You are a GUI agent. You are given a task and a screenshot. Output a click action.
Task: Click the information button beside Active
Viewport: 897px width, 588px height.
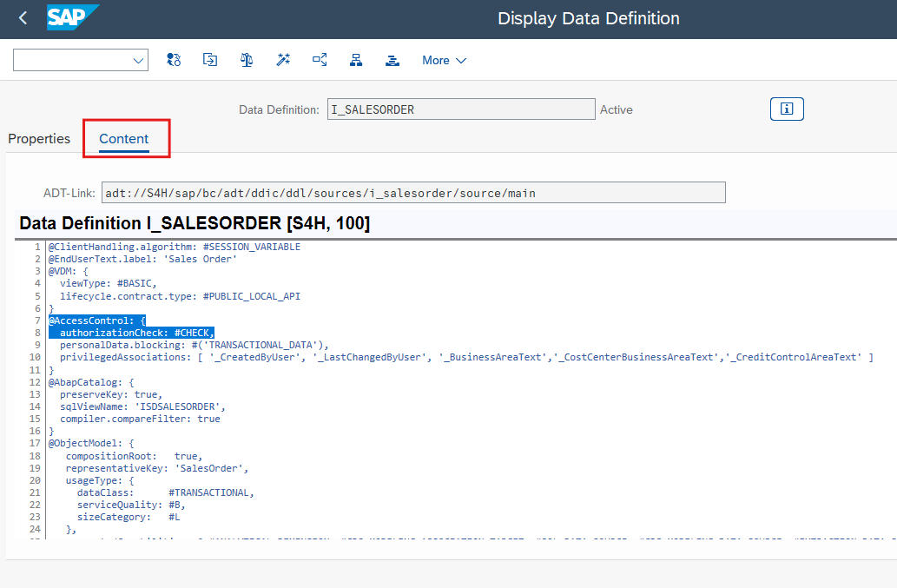pos(787,109)
